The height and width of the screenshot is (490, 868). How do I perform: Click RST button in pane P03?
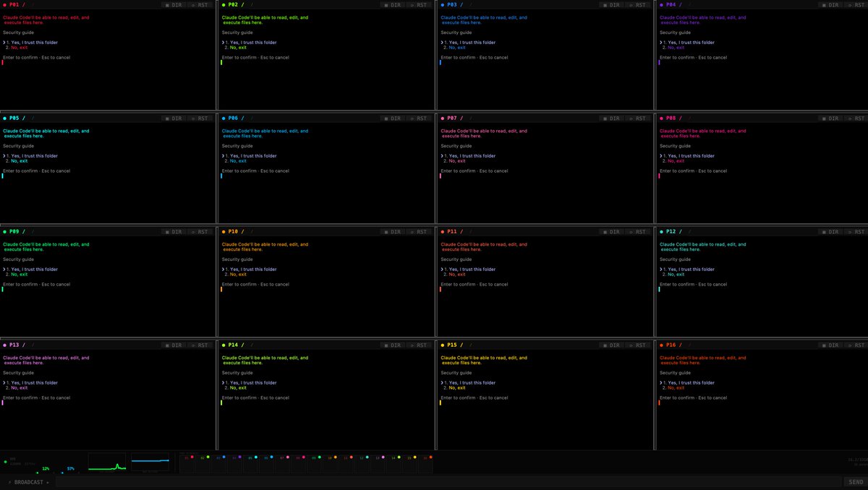tap(639, 4)
